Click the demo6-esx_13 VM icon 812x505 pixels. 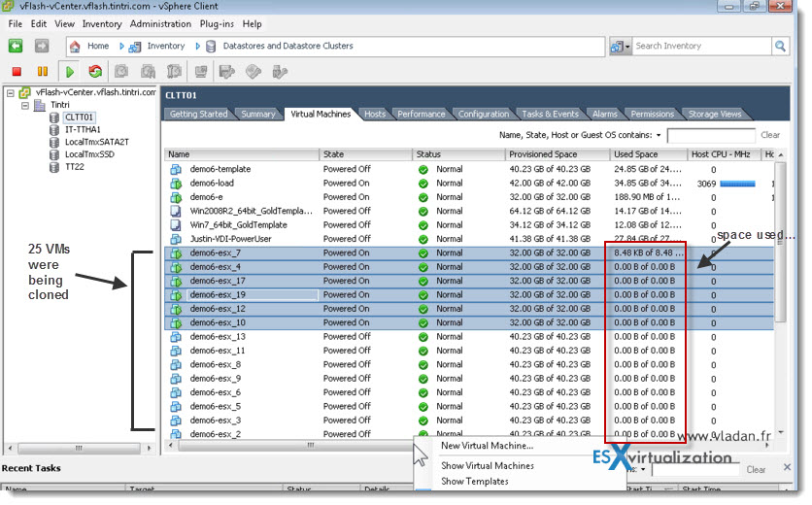[x=176, y=337]
